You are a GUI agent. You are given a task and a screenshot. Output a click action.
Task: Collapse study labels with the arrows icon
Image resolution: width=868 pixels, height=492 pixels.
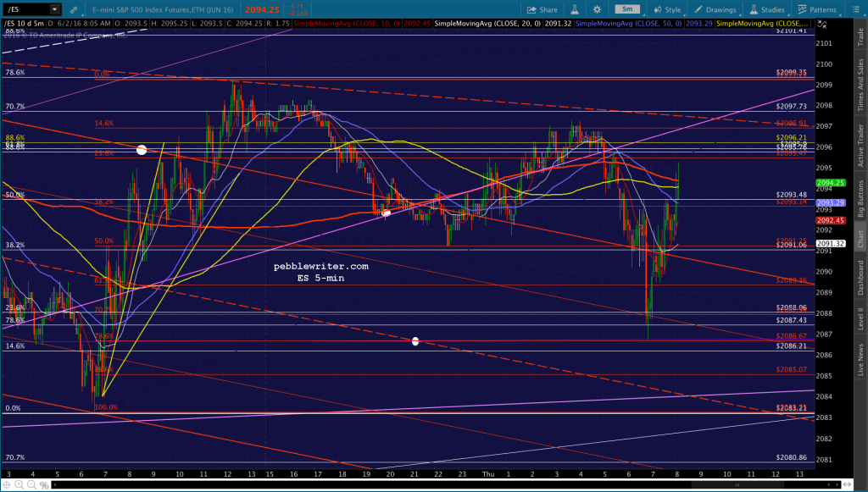coord(822,24)
